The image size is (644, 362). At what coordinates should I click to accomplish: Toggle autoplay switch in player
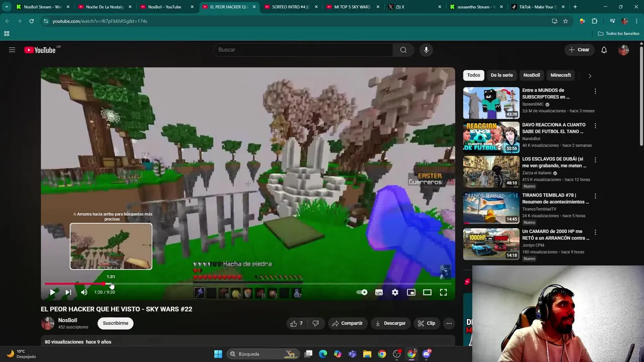(x=362, y=292)
